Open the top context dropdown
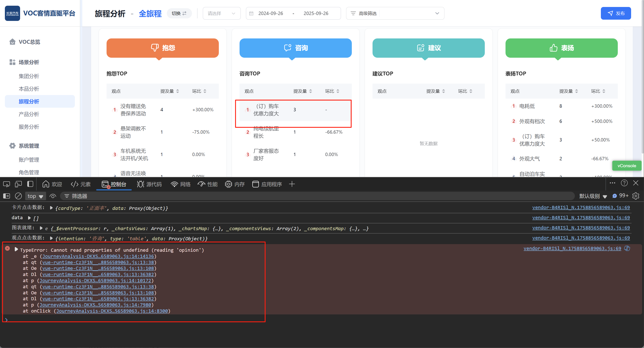This screenshot has height=348, width=644. [x=35, y=196]
